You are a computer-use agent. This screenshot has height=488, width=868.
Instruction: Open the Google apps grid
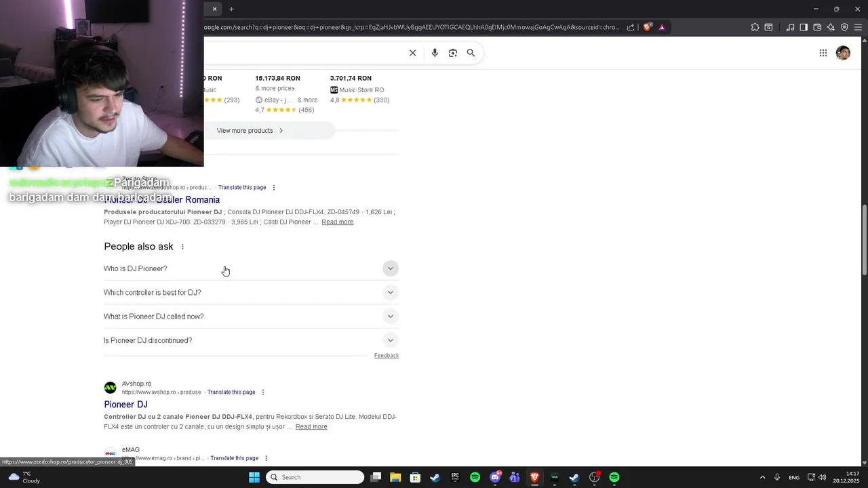click(823, 53)
